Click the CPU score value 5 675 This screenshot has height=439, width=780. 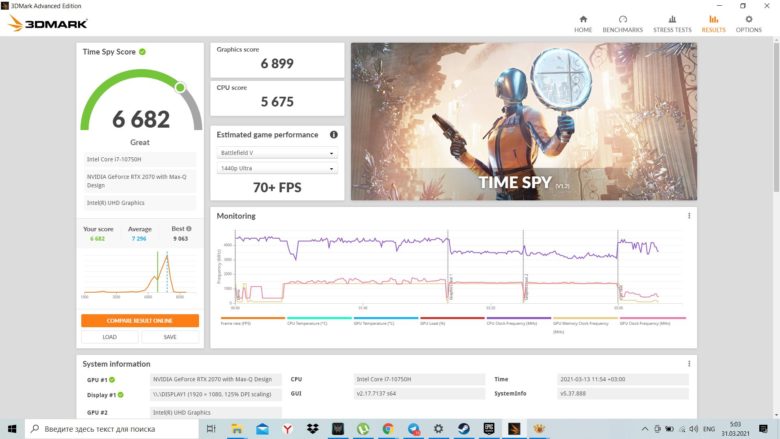277,102
